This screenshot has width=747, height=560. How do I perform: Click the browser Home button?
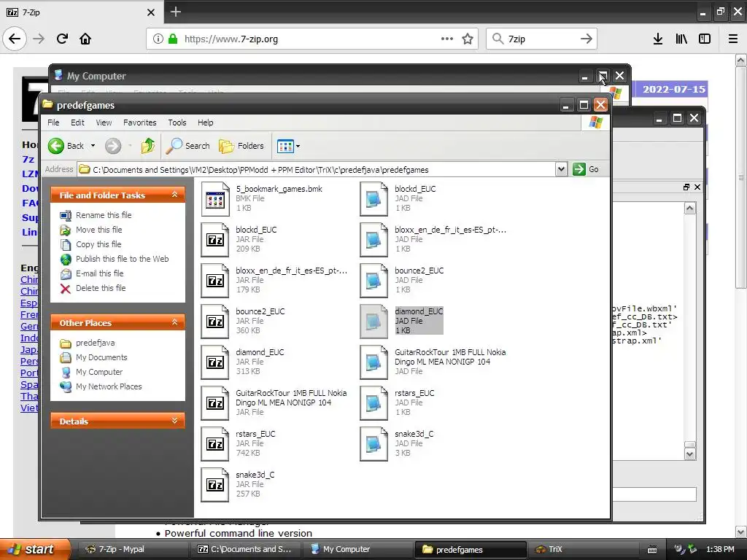tap(85, 39)
